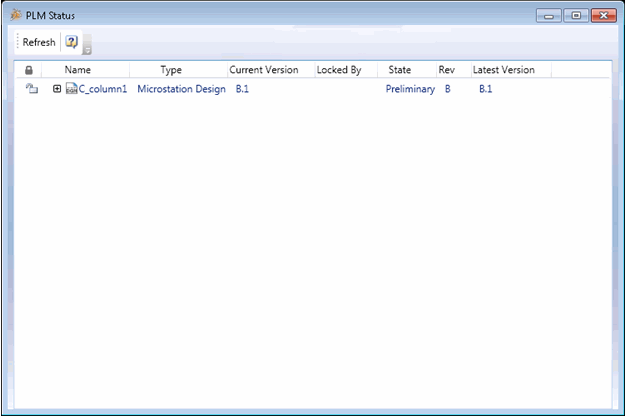Sort by the State column header
The width and height of the screenshot is (625, 417).
point(400,70)
